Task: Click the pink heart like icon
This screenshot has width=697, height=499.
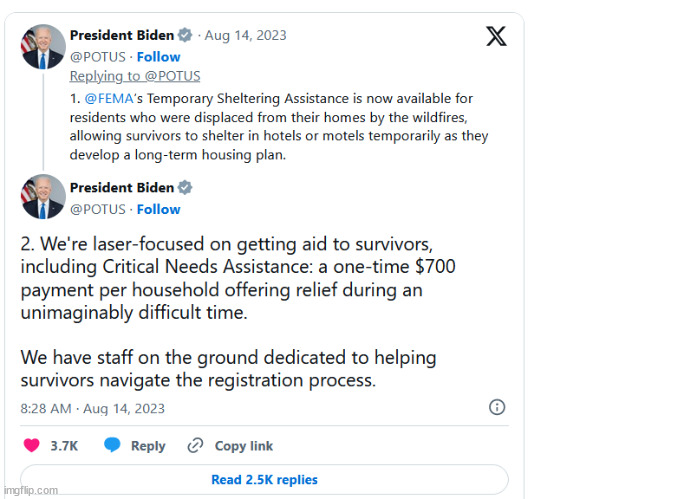Action: point(32,445)
